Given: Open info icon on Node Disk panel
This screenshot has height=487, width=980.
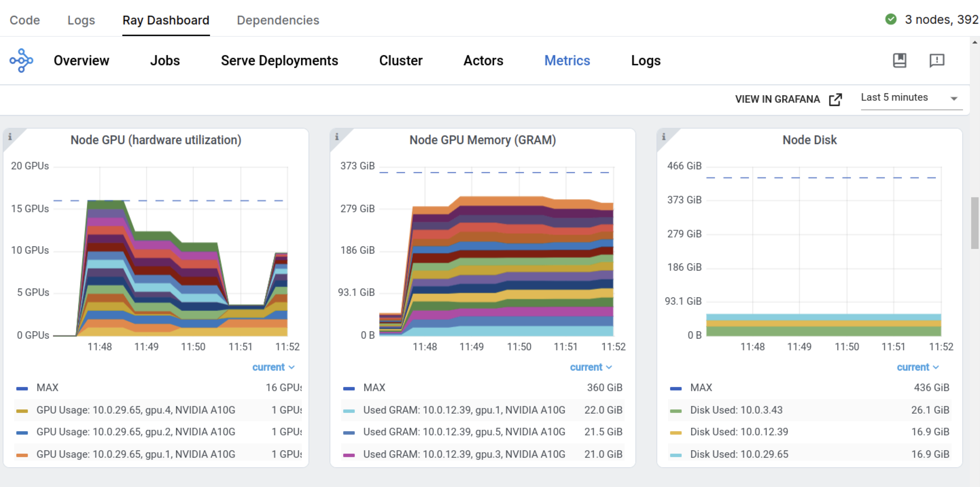Looking at the screenshot, I should [664, 136].
